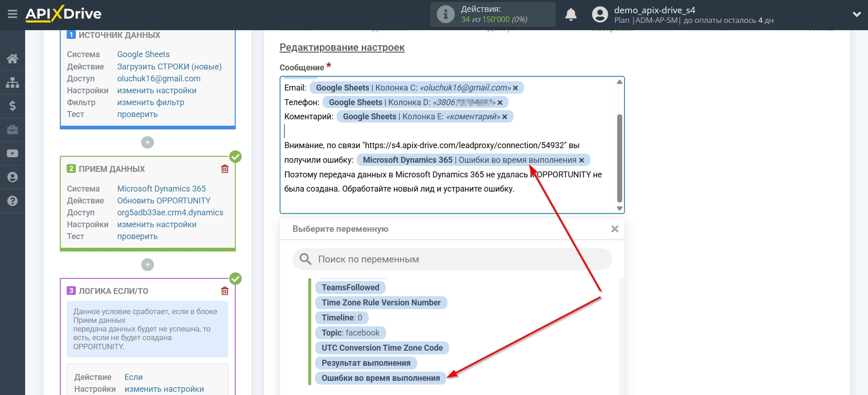Open the help question mark sidebar icon

(12, 201)
